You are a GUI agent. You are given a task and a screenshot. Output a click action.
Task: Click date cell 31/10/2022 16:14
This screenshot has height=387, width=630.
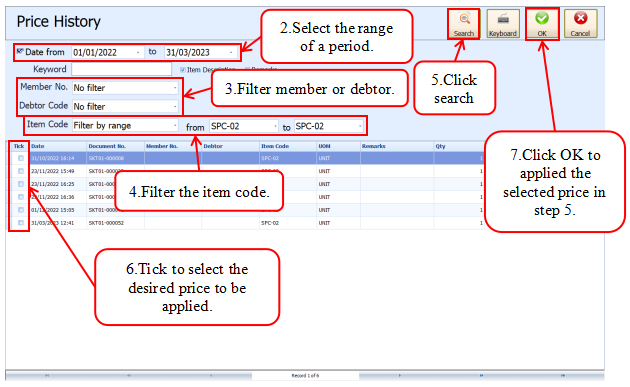tap(58, 158)
